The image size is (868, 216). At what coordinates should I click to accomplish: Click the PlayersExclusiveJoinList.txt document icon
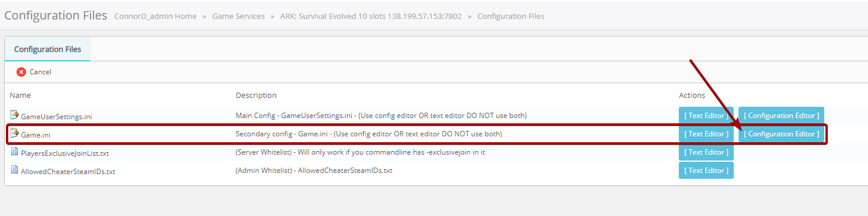[x=15, y=152]
